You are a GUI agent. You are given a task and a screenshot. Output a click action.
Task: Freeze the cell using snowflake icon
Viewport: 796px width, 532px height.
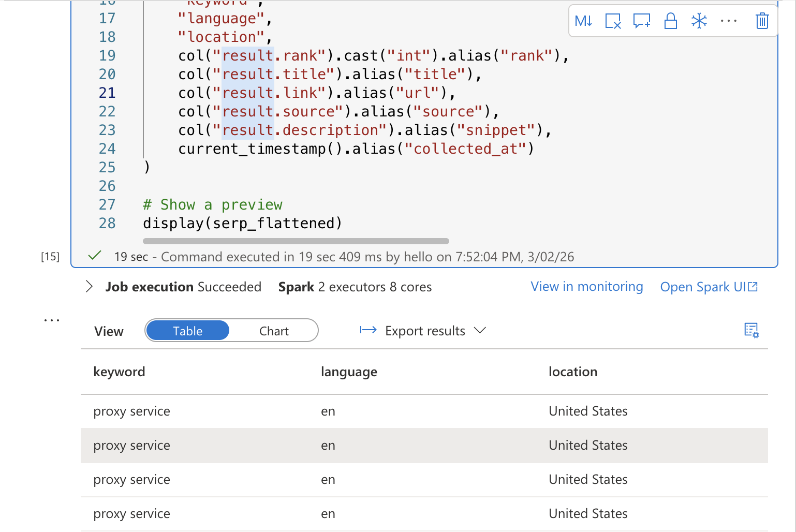[x=699, y=21]
